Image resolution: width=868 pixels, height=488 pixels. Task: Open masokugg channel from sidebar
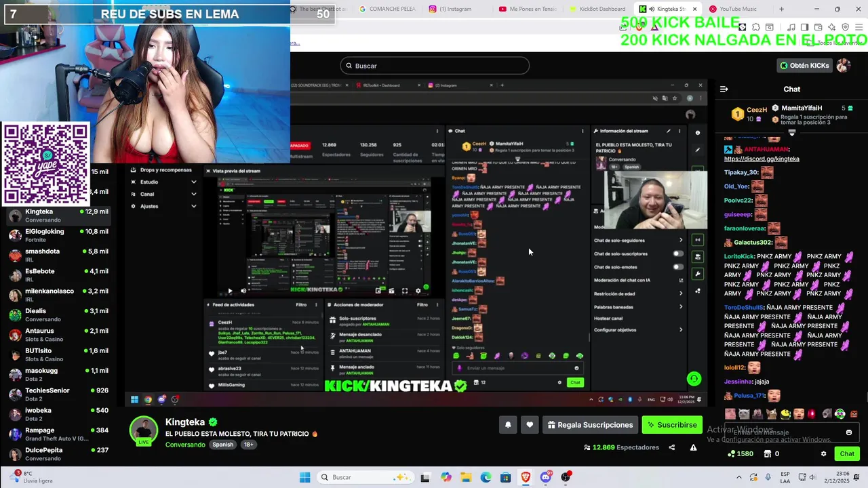58,374
